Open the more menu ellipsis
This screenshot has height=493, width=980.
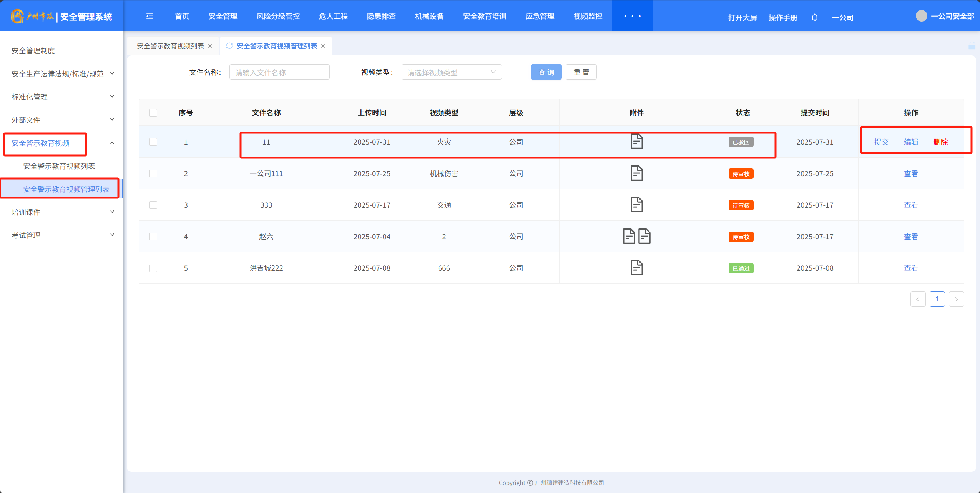632,16
